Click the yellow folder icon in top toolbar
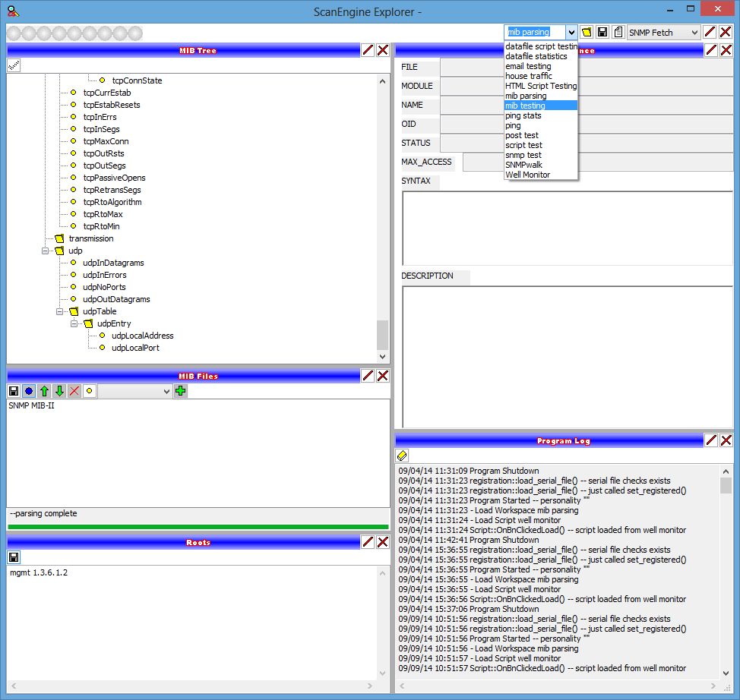 (x=587, y=32)
